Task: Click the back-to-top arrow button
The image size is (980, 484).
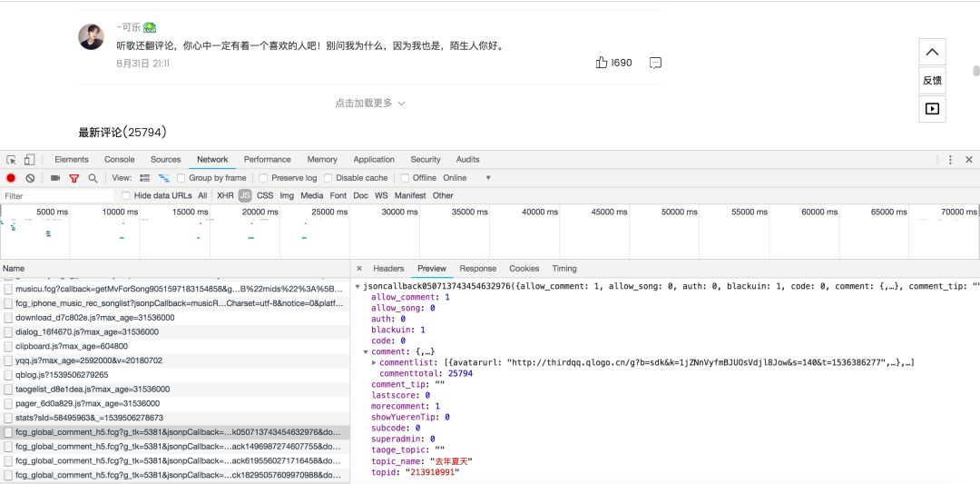Action: coord(932,52)
